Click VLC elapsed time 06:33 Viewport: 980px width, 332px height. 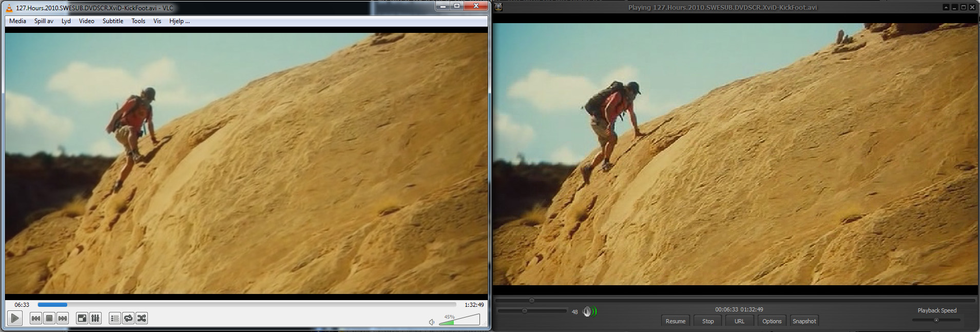click(22, 305)
